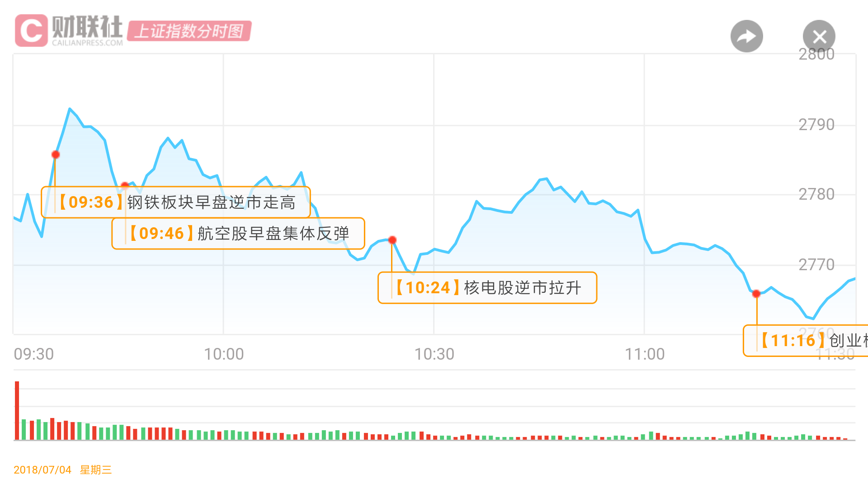Click the red C Cailianpress logo icon
This screenshot has height=488, width=868.
31,30
